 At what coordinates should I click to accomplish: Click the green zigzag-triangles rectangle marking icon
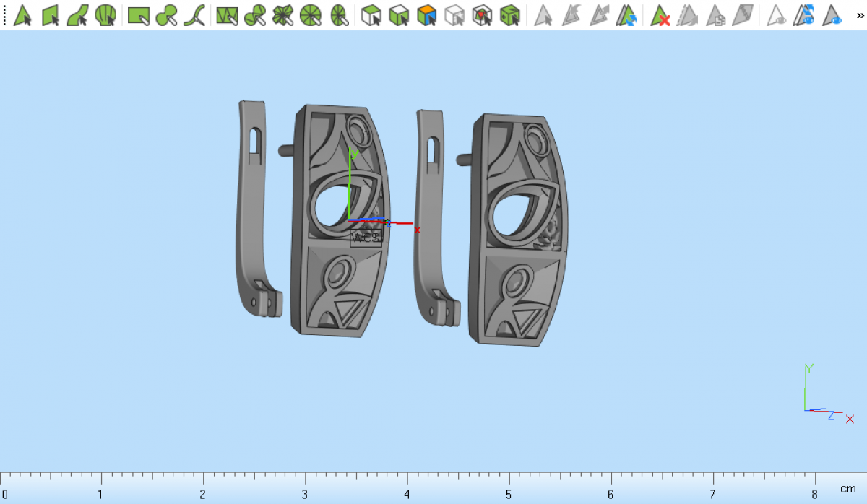[x=227, y=15]
